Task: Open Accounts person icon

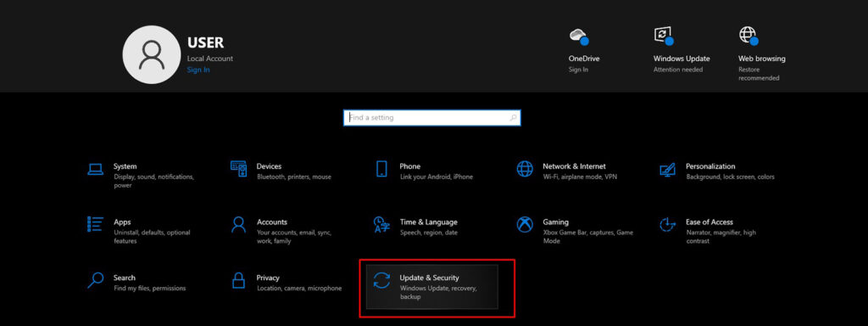Action: [x=238, y=224]
